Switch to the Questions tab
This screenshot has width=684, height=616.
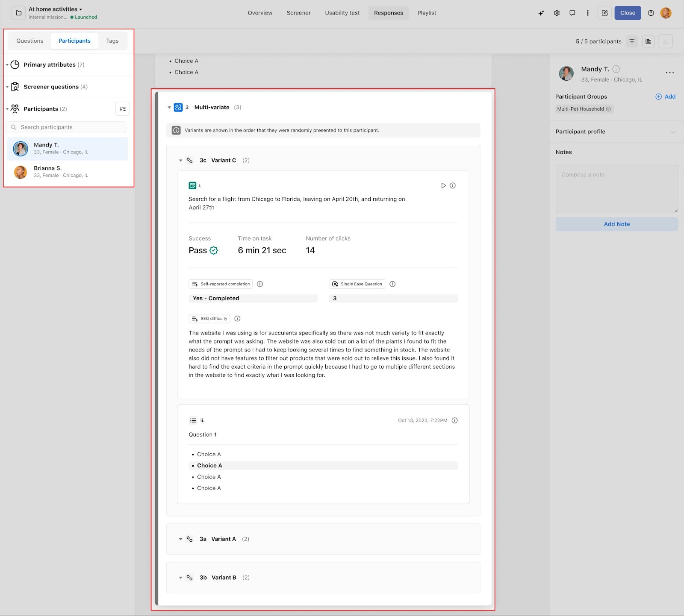[x=30, y=41]
